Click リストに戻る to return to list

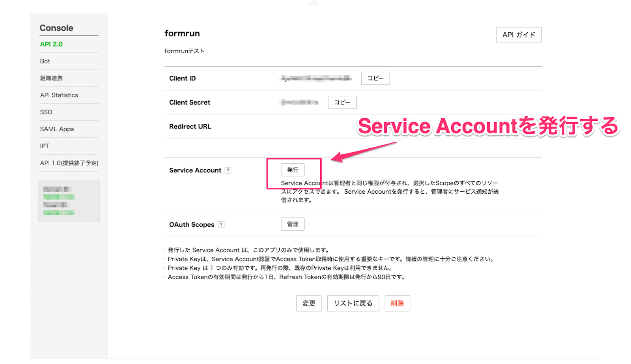[353, 303]
